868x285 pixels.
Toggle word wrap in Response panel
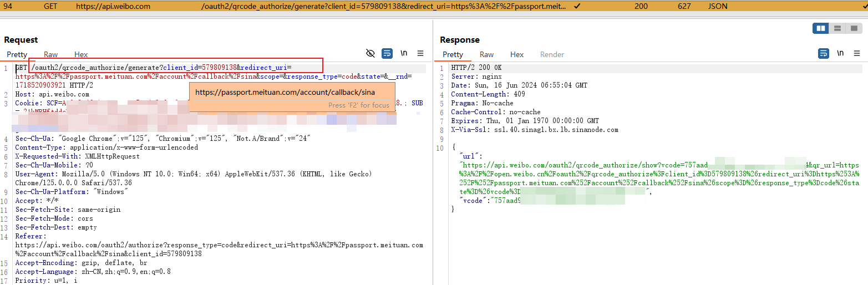(824, 53)
